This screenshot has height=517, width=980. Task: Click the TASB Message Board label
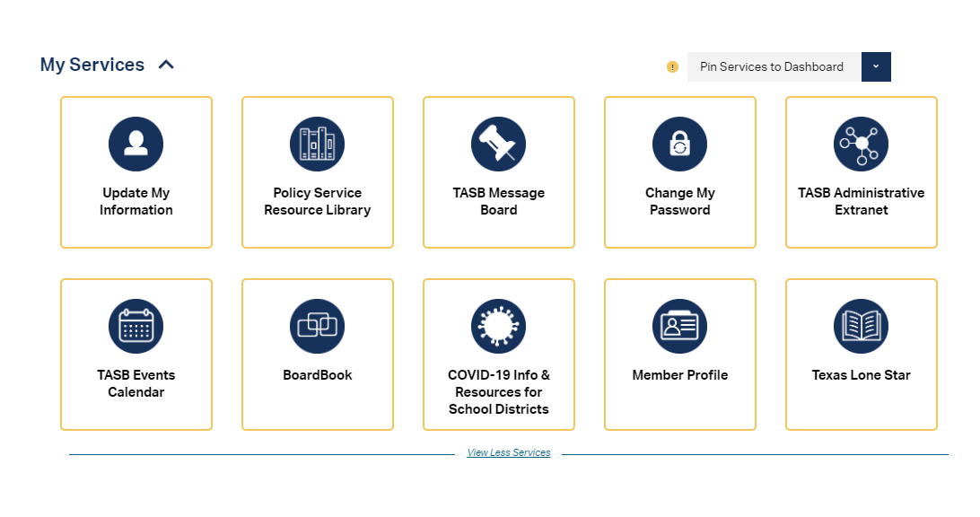point(499,201)
